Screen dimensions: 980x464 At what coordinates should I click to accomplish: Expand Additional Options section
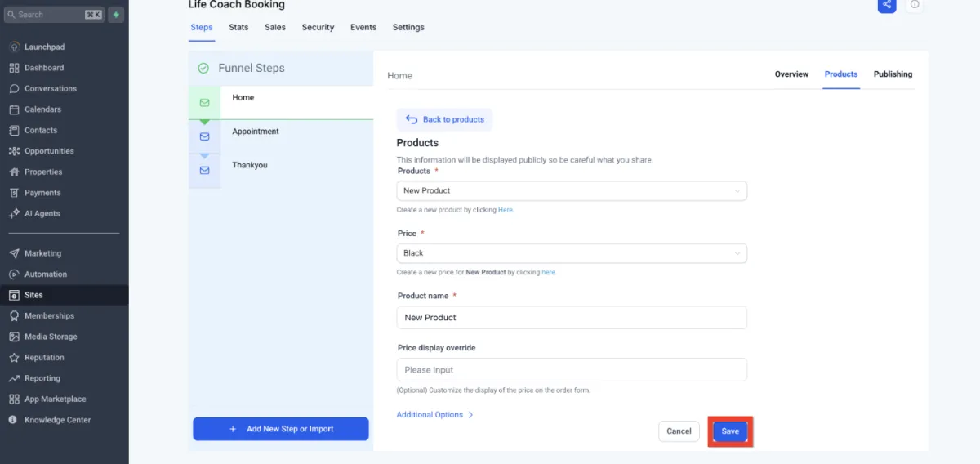434,415
